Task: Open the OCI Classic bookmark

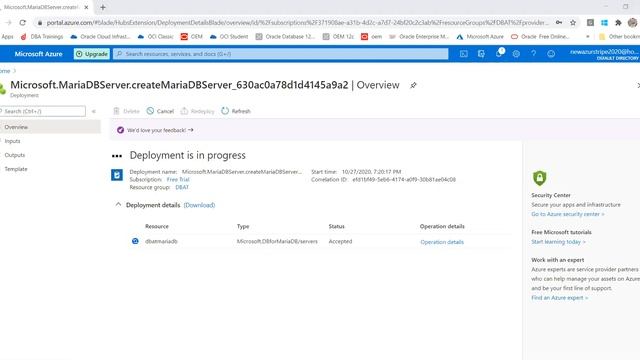Action: click(x=156, y=37)
